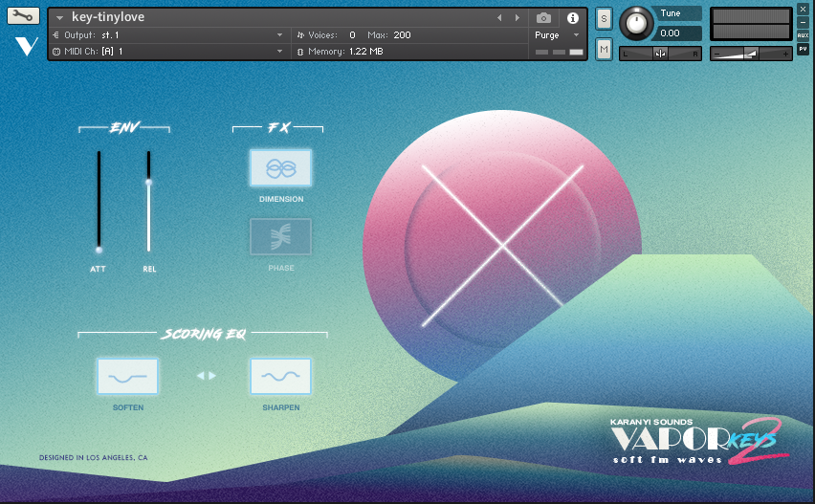Mute the instrument with M button
This screenshot has width=815, height=504.
604,50
